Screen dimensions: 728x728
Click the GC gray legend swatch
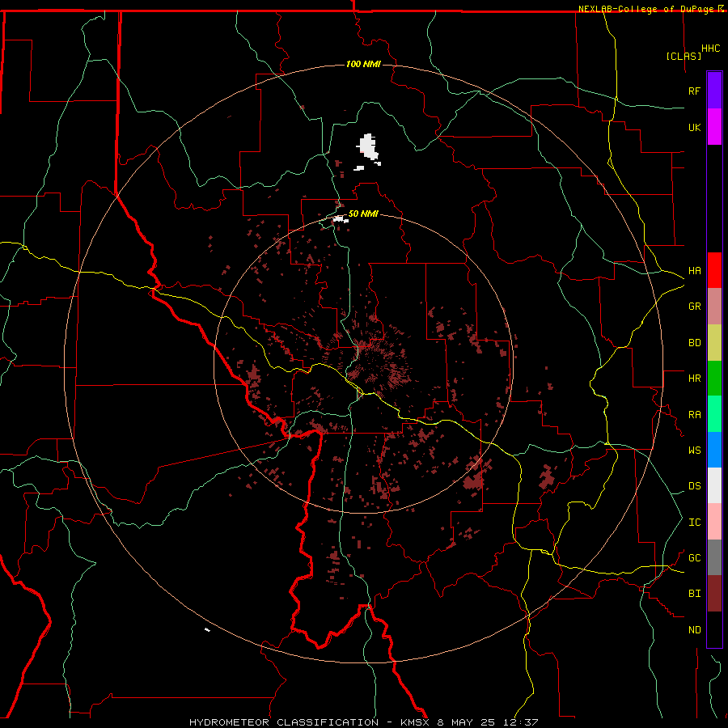714,557
